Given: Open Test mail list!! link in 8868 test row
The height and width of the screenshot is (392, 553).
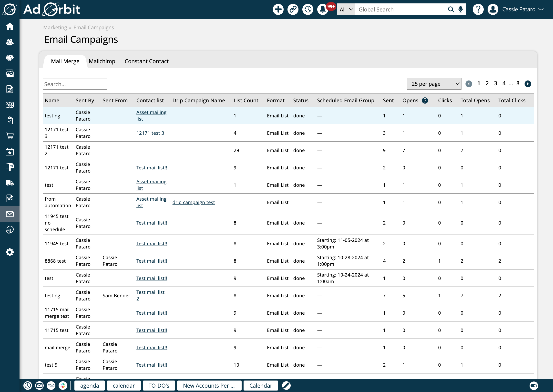Looking at the screenshot, I should pos(152,261).
